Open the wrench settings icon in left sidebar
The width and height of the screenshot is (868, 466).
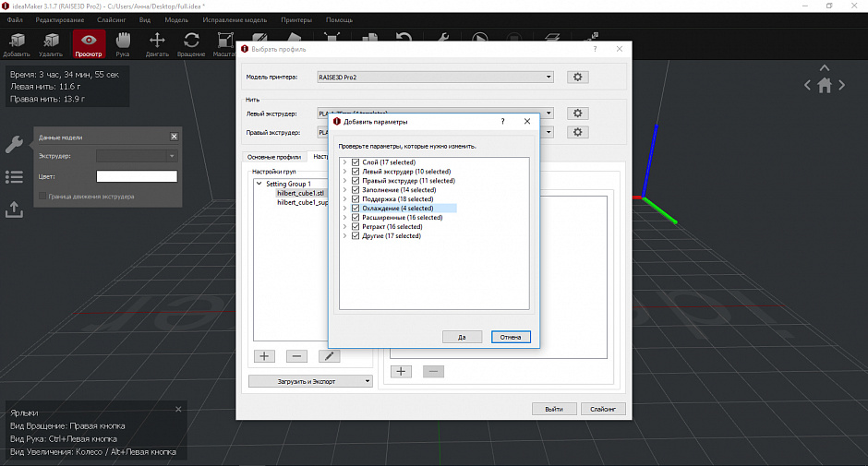coord(14,145)
